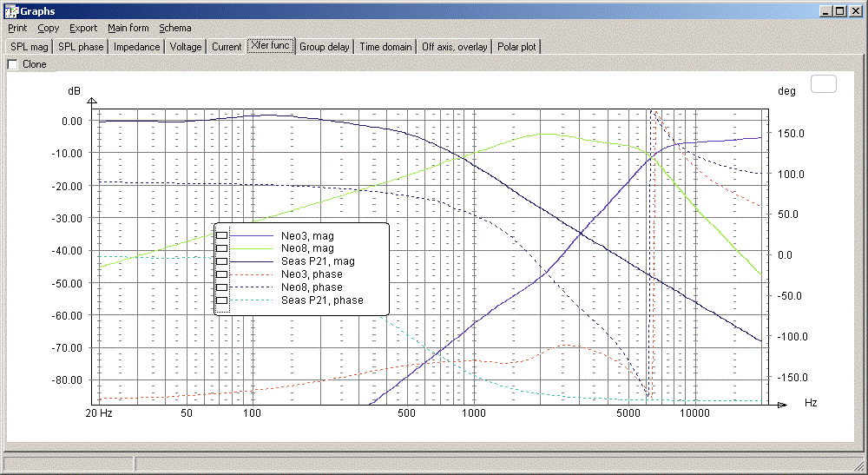Click the Neo8, phase legend label
The height and width of the screenshot is (475, 868).
(x=312, y=287)
